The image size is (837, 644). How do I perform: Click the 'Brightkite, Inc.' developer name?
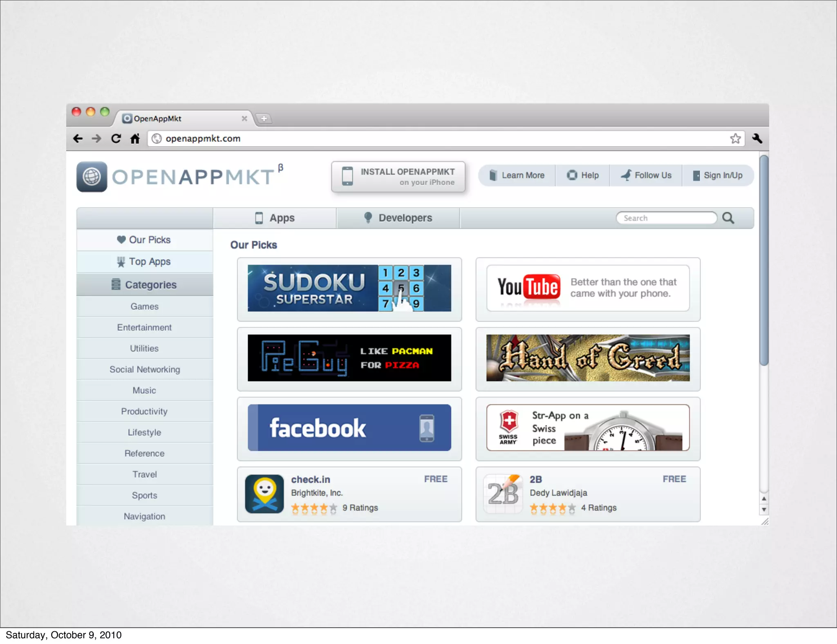(x=317, y=493)
